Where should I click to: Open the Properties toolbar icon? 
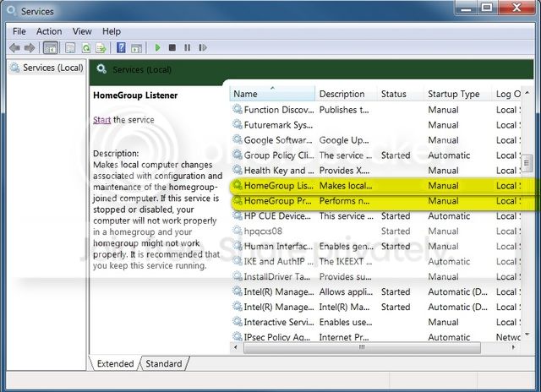point(70,48)
